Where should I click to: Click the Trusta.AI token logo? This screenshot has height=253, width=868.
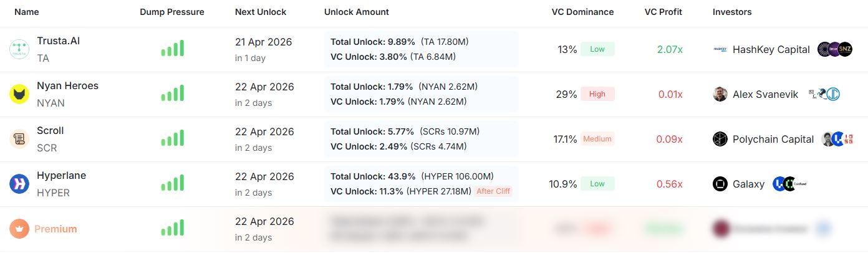click(19, 50)
